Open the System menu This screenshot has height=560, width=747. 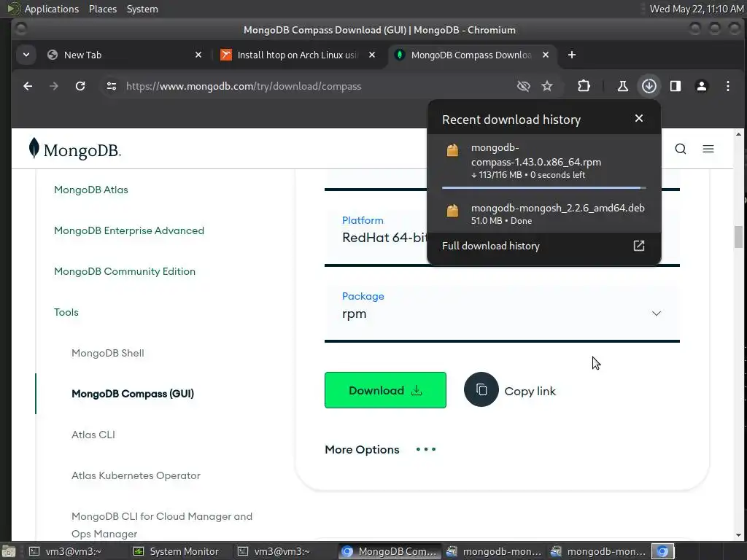coord(142,9)
